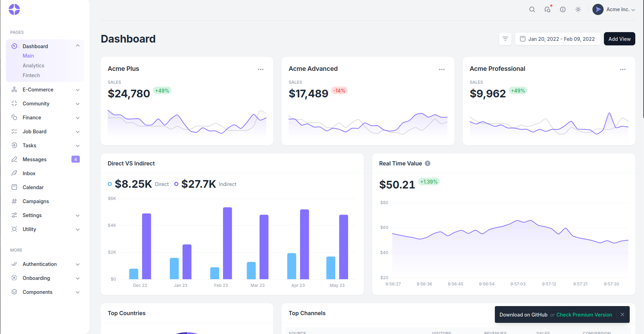The image size is (644, 334).
Task: Follow the Check Premium Version link
Action: tap(584, 315)
